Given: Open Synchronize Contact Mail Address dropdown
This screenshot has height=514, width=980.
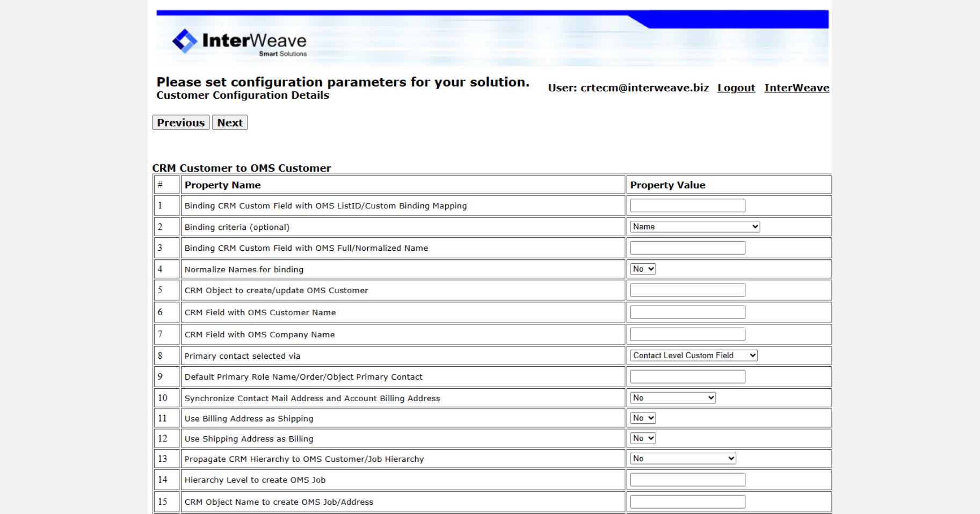Looking at the screenshot, I should 673,398.
